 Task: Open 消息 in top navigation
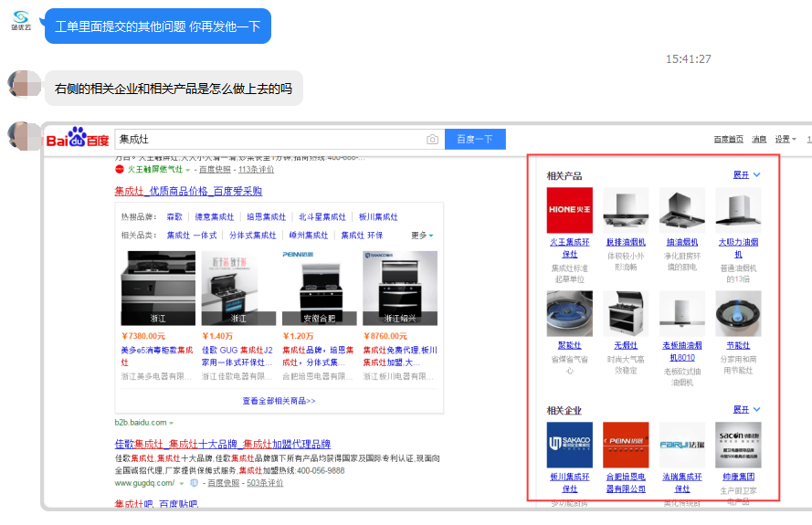pyautogui.click(x=759, y=140)
